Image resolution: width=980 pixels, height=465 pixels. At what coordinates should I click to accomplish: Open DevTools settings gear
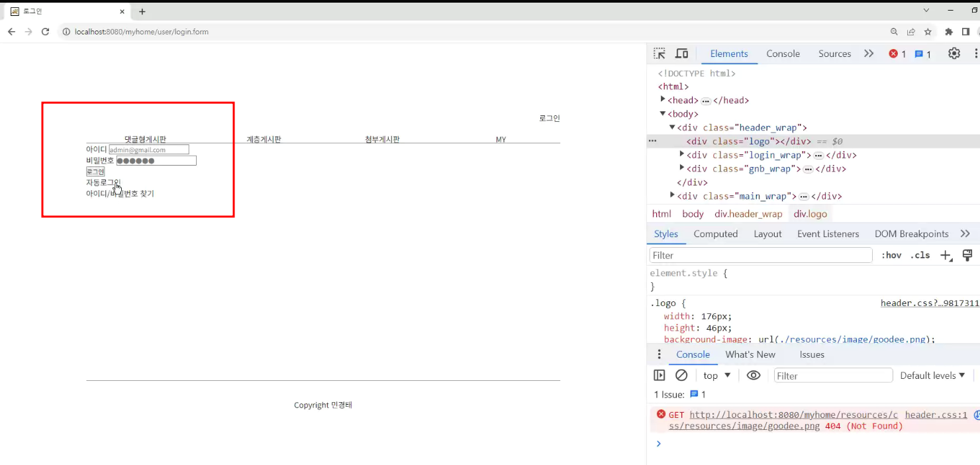pos(954,54)
